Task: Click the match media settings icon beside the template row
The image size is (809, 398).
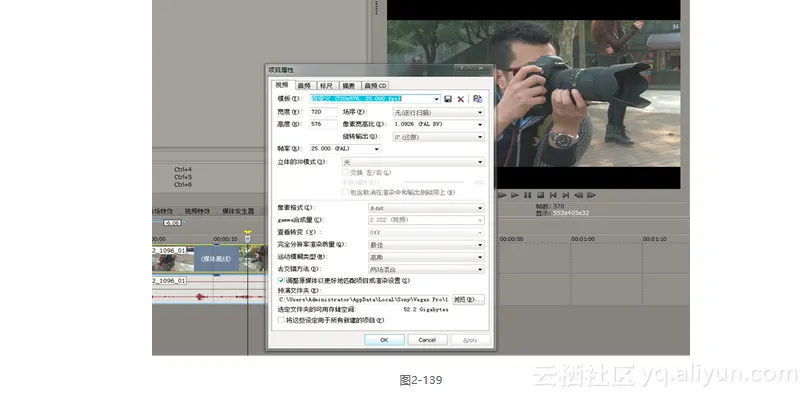Action: [477, 99]
